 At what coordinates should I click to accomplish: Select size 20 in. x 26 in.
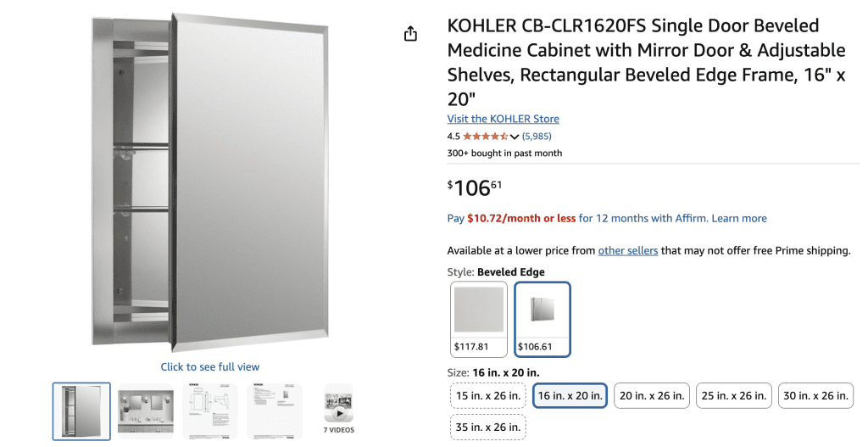click(x=652, y=395)
